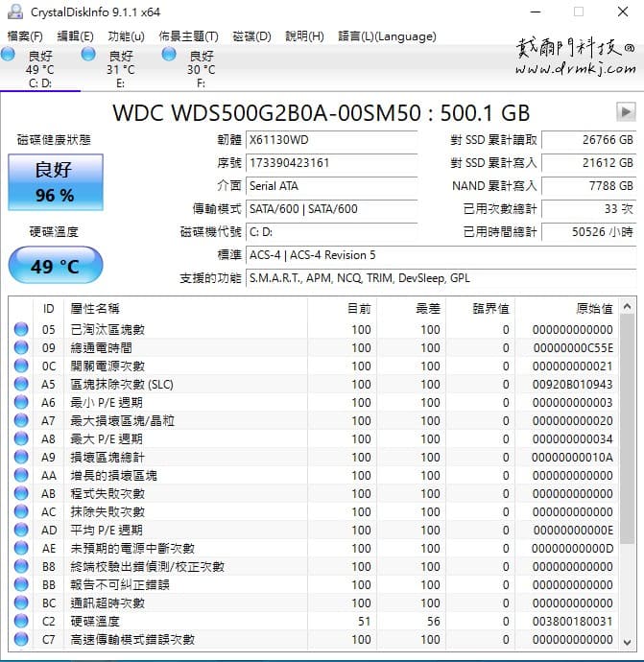The height and width of the screenshot is (662, 644).
Task: Click the SMART list scroll up arrow
Action: 627,307
